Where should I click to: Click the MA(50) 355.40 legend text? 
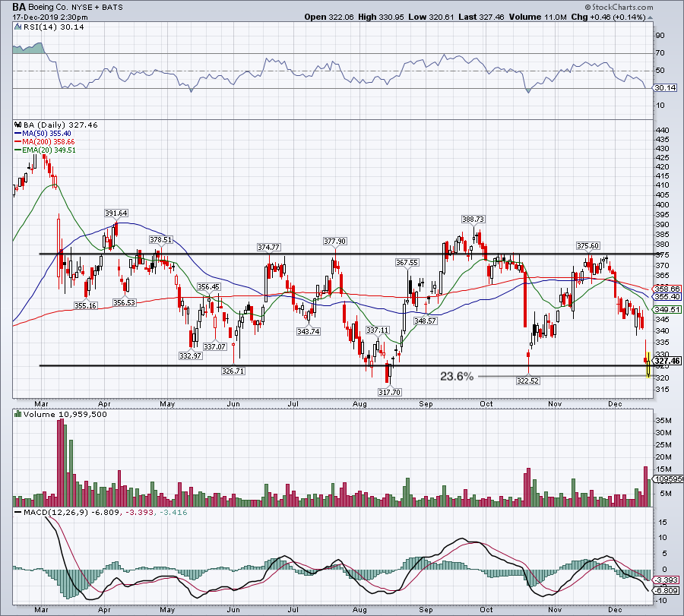point(46,134)
